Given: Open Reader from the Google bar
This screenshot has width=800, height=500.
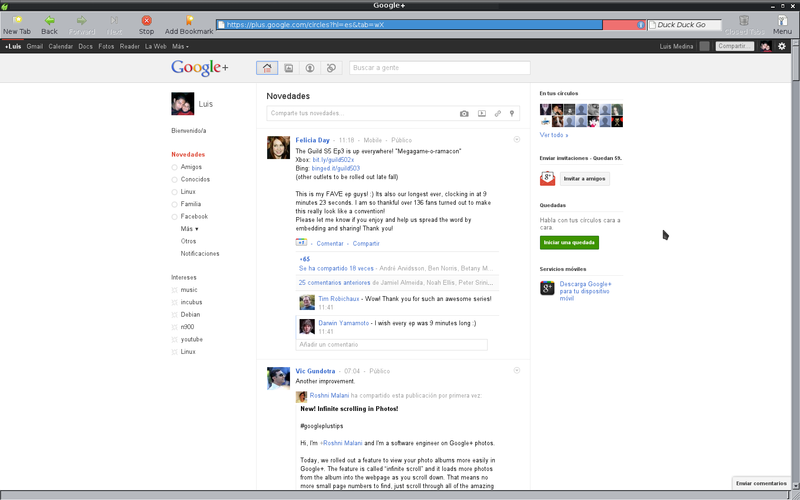Looking at the screenshot, I should 130,46.
